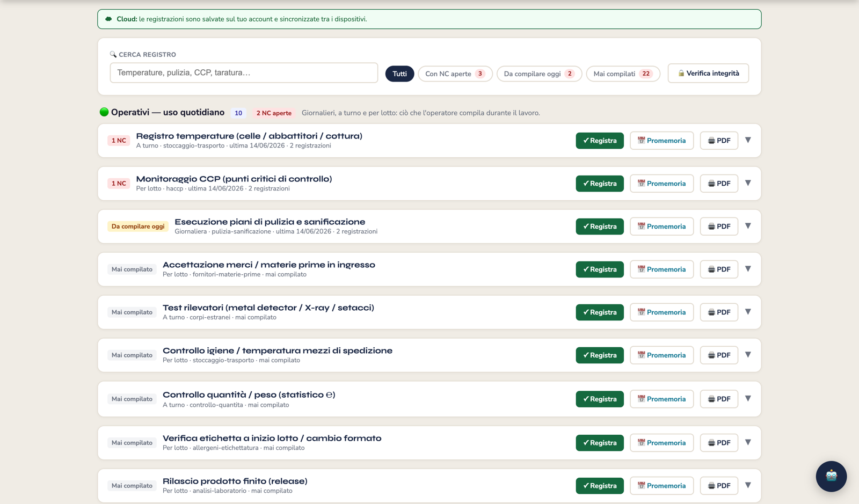This screenshot has height=504, width=859.
Task: Click calendar icon in Monitoraggio CCP Promemoria
Action: (x=641, y=184)
